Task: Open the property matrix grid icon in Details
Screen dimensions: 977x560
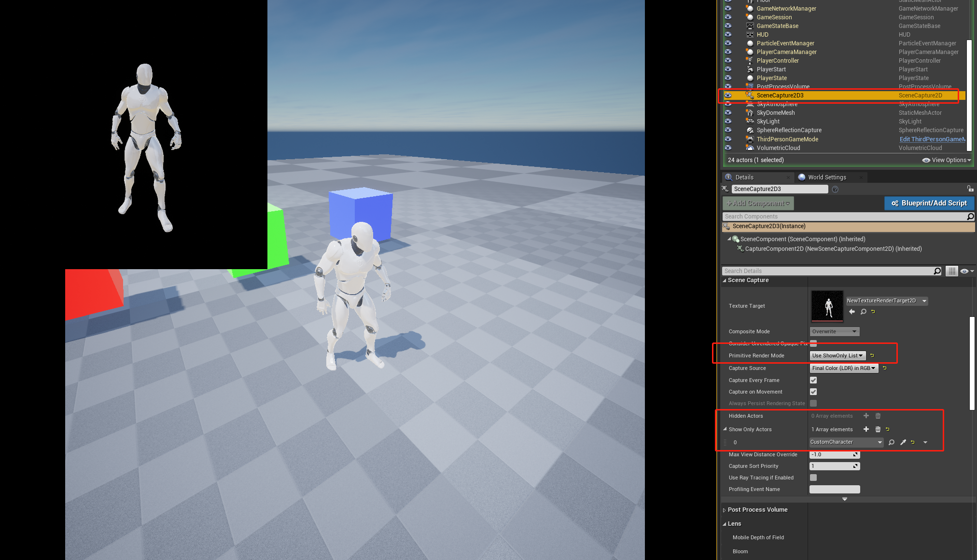Action: click(x=951, y=271)
